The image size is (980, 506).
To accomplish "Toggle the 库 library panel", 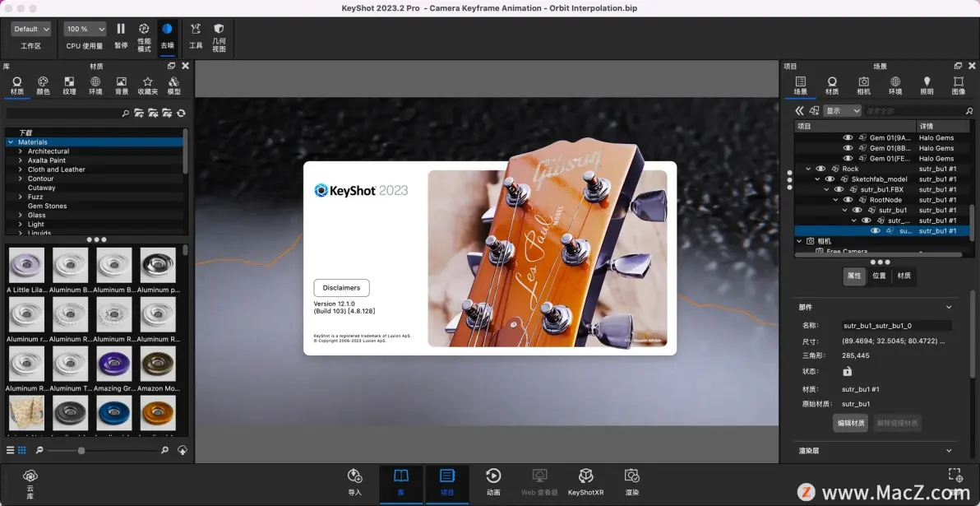I will click(401, 482).
